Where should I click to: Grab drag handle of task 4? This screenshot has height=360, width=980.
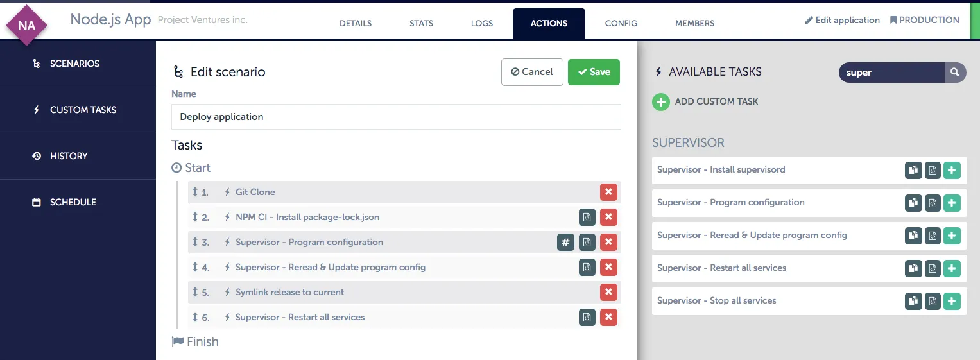tap(195, 267)
